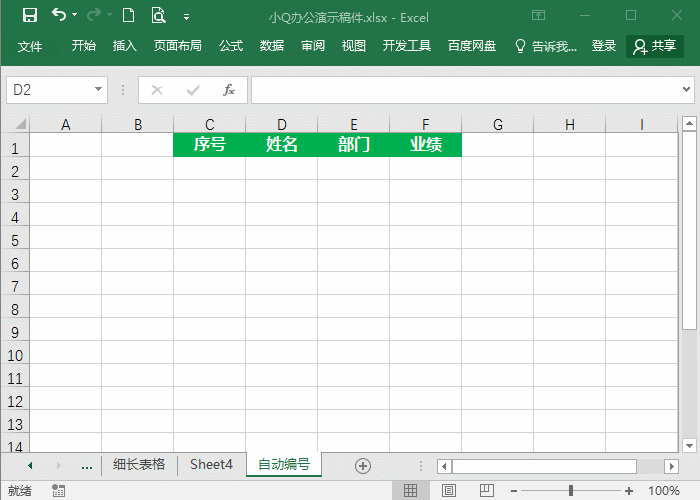This screenshot has width=700, height=500.
Task: Click the zoom slider handle
Action: click(x=571, y=491)
